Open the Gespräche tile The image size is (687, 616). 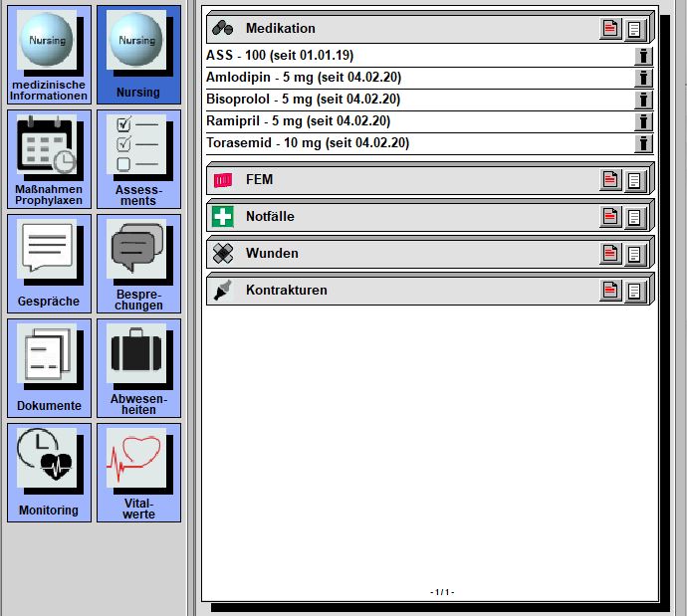[49, 264]
